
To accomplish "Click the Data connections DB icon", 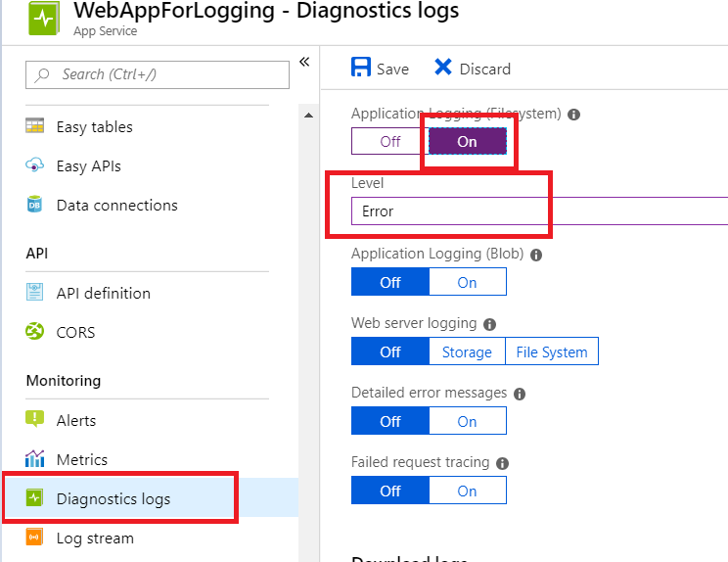I will coord(35,205).
